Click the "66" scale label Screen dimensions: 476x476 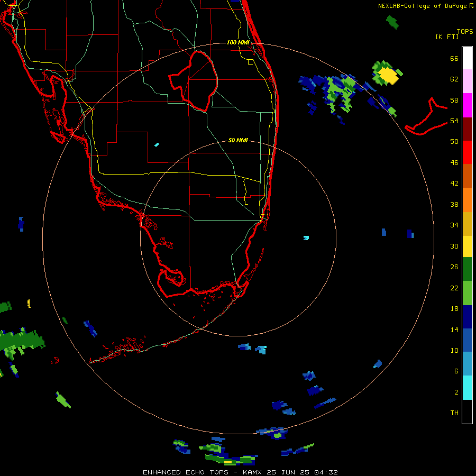click(x=454, y=58)
